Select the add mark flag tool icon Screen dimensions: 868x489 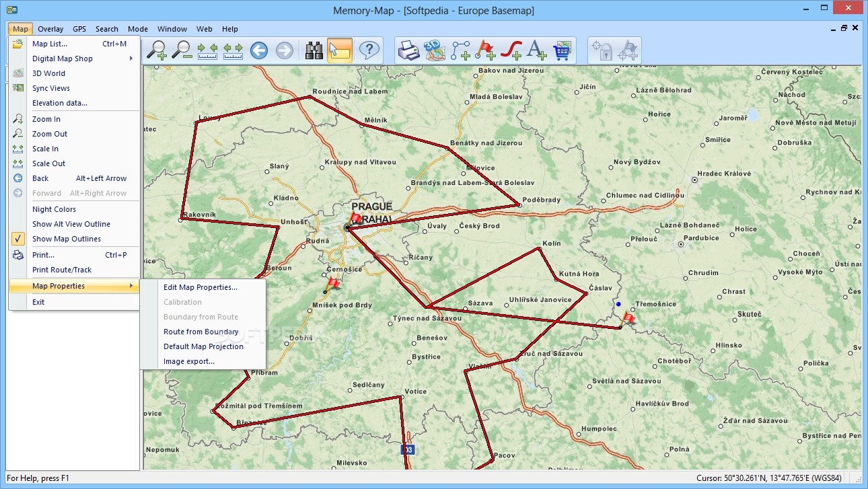pyautogui.click(x=486, y=50)
